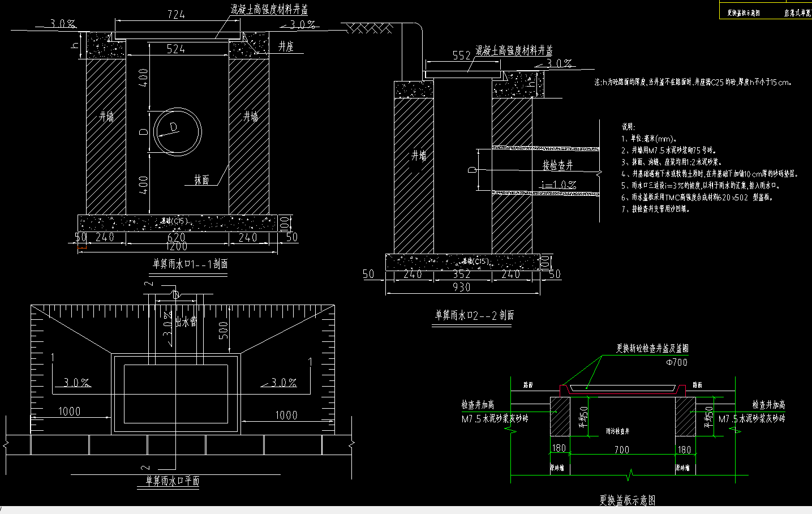Select note 1、单位:毫米(mm)
The image size is (812, 514).
650,139
